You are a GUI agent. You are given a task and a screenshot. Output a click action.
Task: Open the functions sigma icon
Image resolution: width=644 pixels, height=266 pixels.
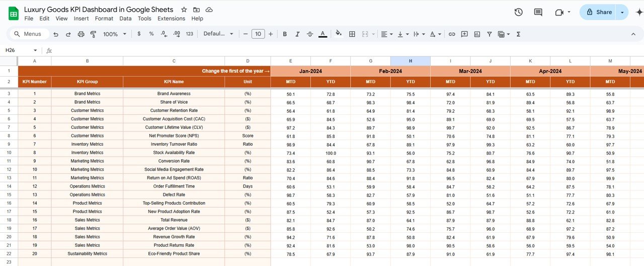coord(518,34)
